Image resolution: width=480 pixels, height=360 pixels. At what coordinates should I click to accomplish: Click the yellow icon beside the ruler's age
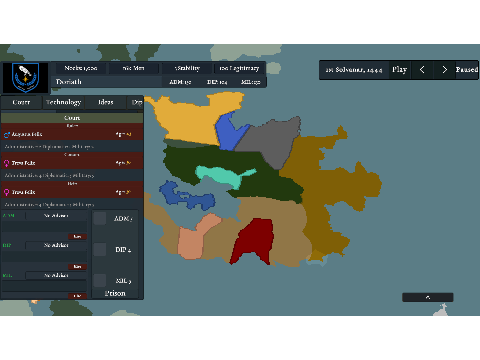(129, 134)
